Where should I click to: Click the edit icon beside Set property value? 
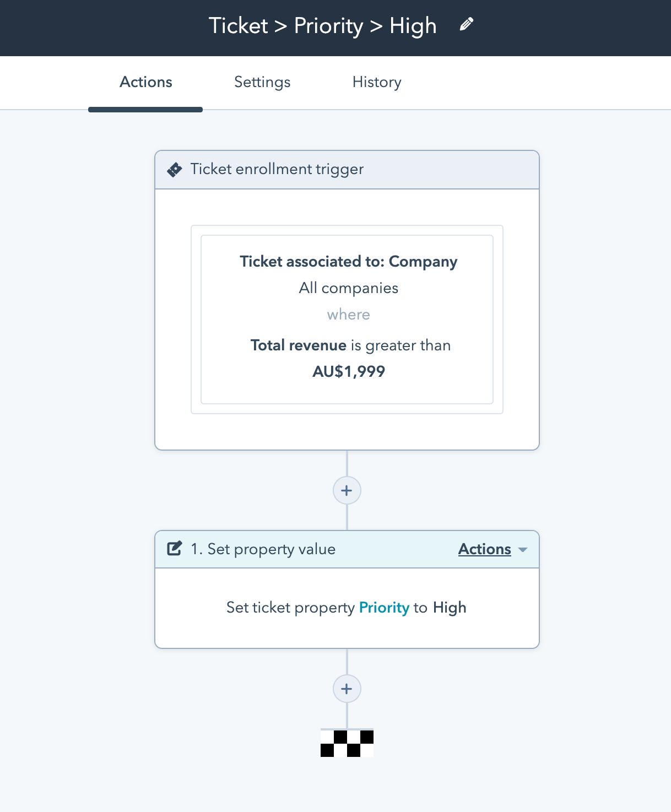tap(175, 549)
